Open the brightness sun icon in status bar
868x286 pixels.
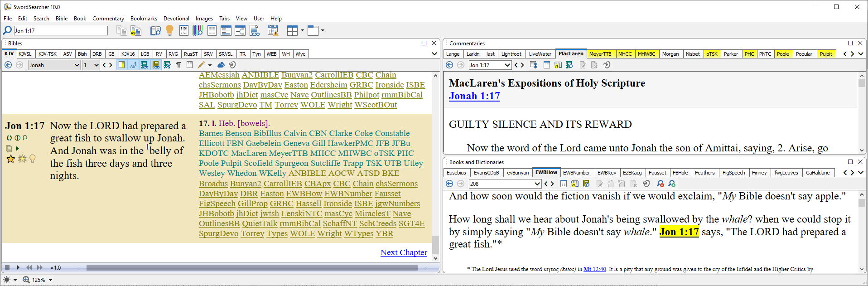(7, 280)
